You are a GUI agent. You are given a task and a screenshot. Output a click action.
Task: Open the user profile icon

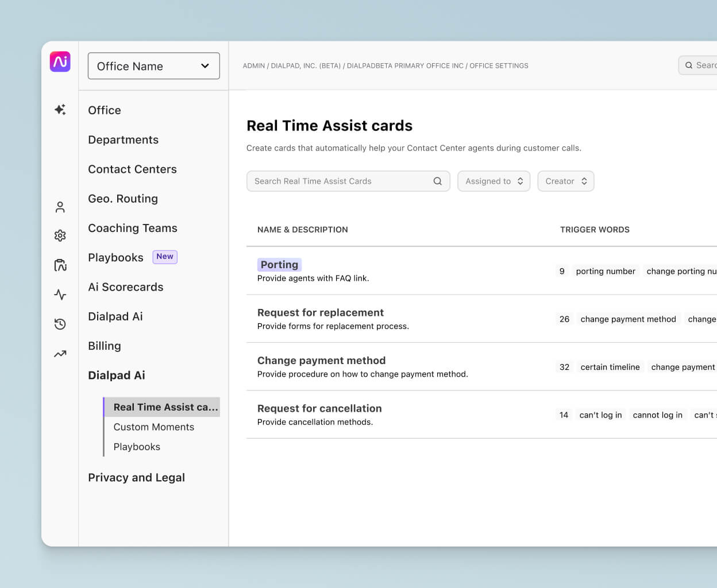pyautogui.click(x=60, y=207)
